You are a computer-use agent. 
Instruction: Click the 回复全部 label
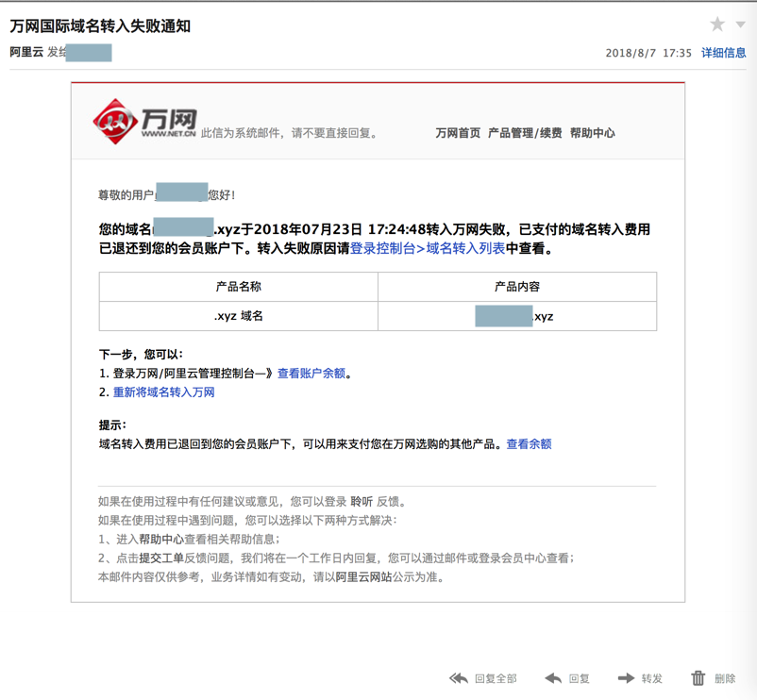pos(496,678)
